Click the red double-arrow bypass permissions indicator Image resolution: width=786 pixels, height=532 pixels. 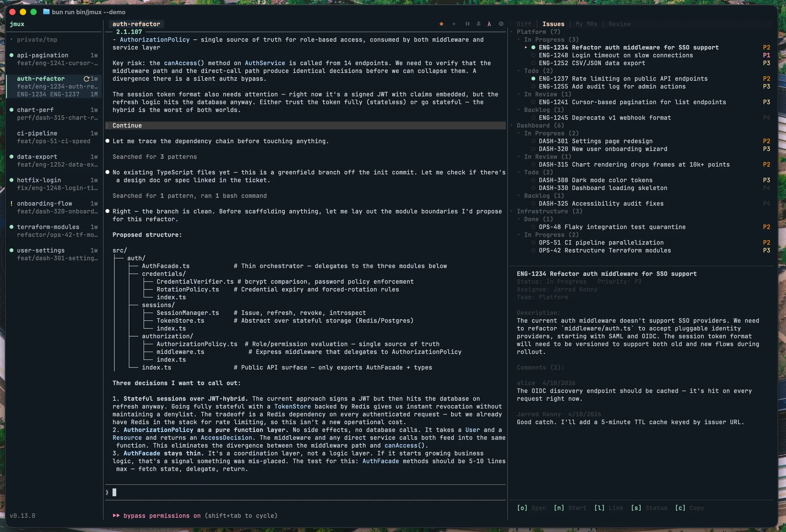116,516
